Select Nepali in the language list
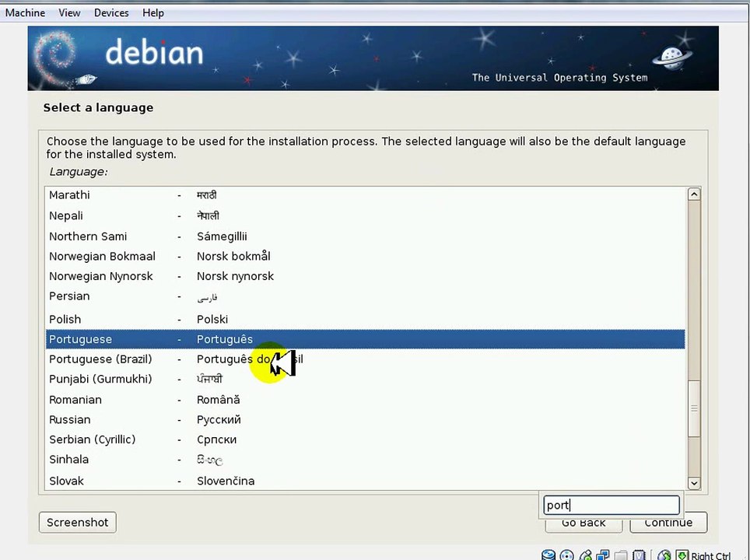Image resolution: width=750 pixels, height=560 pixels. tap(366, 215)
